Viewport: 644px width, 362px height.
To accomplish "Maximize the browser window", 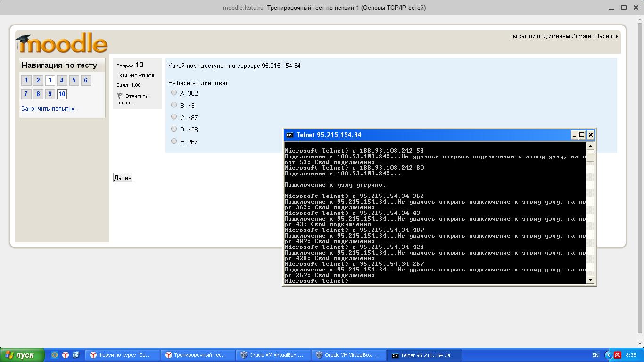I will pyautogui.click(x=624, y=8).
